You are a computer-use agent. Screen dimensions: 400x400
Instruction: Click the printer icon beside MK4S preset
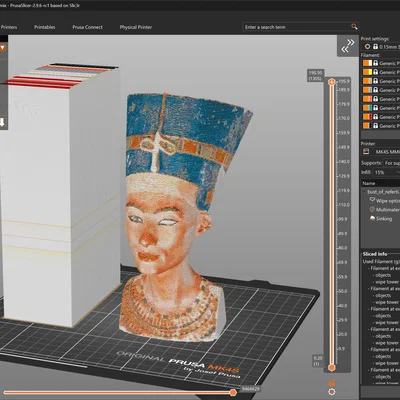366,152
